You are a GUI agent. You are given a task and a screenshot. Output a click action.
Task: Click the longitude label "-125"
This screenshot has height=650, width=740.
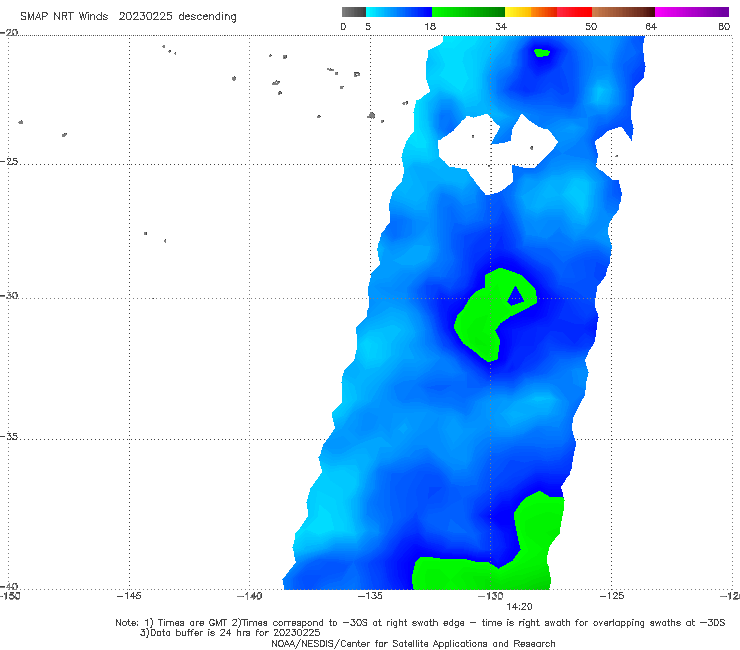tap(612, 596)
